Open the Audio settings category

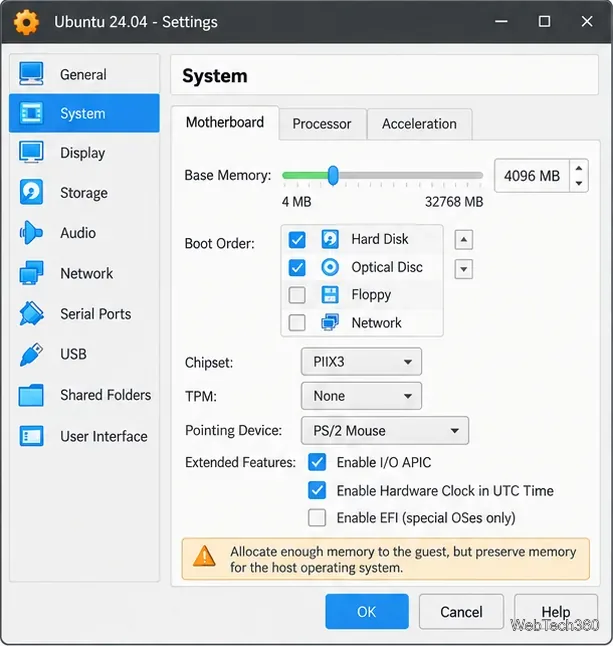(84, 233)
